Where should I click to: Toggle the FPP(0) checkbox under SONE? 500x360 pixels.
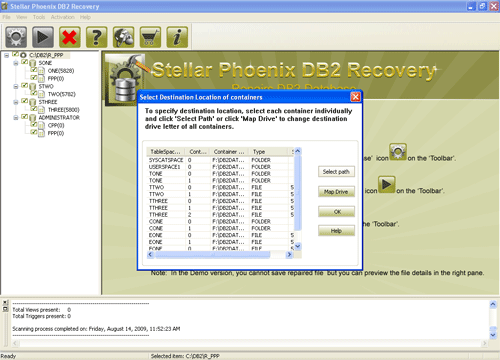coord(33,77)
